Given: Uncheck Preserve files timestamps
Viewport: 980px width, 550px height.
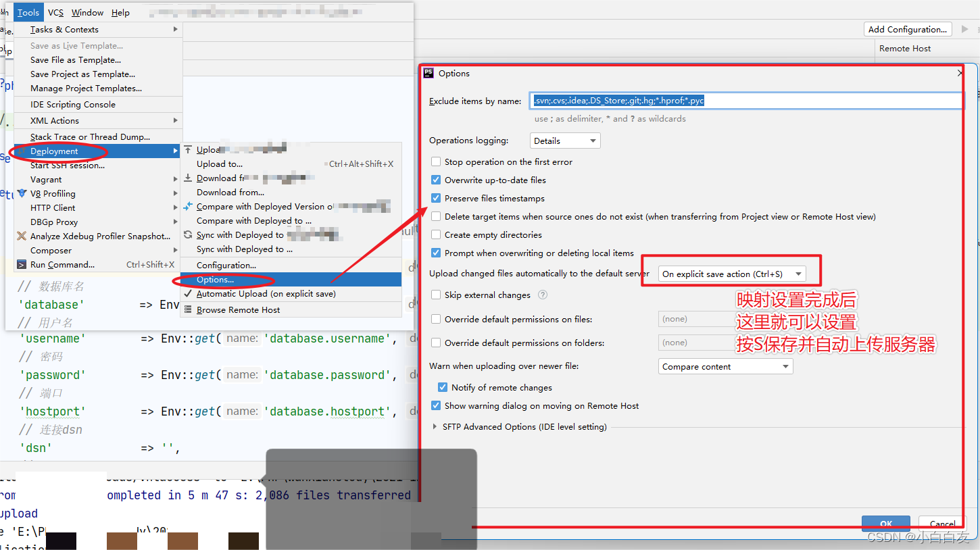Looking at the screenshot, I should (x=436, y=198).
